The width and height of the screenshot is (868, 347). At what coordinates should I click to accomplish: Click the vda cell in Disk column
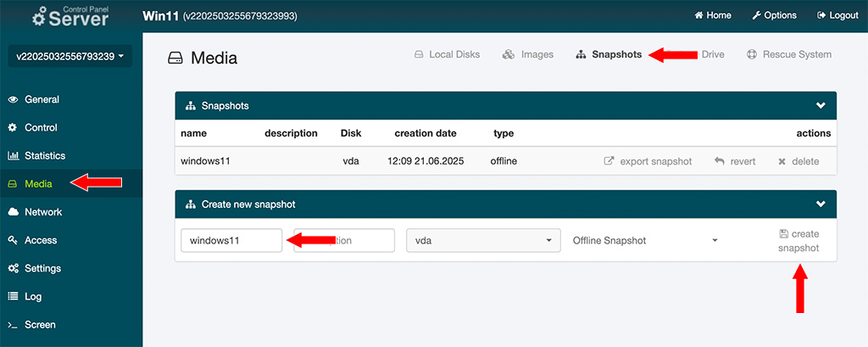pyautogui.click(x=351, y=161)
